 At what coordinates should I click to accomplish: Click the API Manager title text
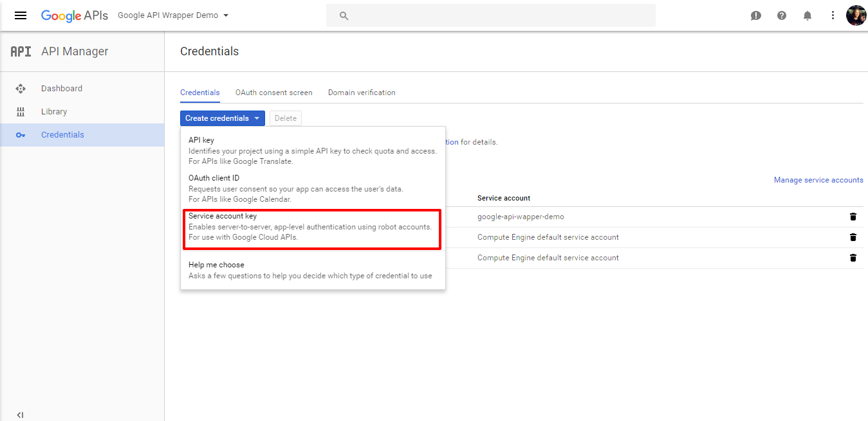tap(75, 51)
